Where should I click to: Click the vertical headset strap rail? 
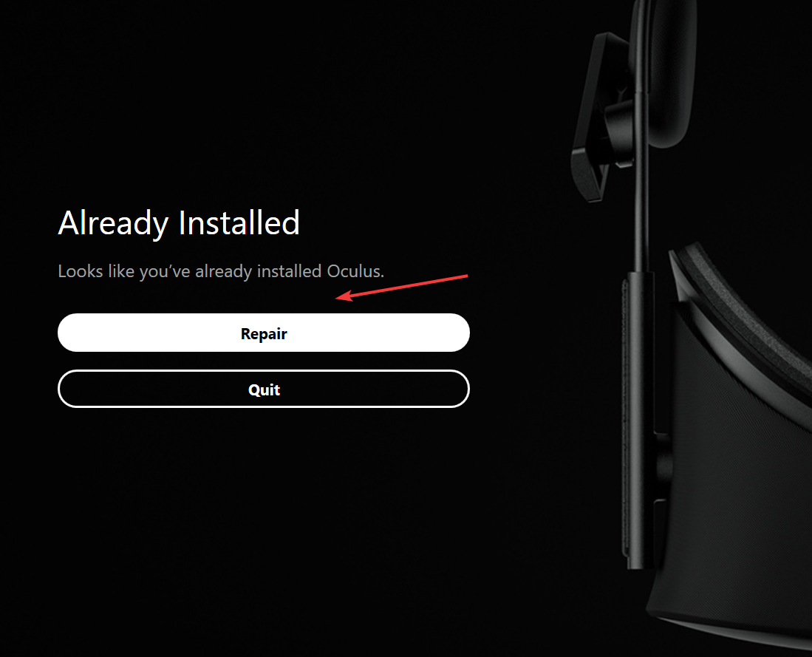[639, 420]
